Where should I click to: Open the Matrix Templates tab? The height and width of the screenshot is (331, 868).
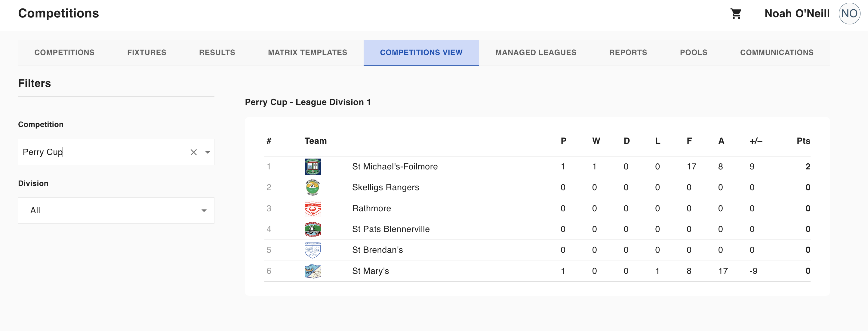point(307,53)
